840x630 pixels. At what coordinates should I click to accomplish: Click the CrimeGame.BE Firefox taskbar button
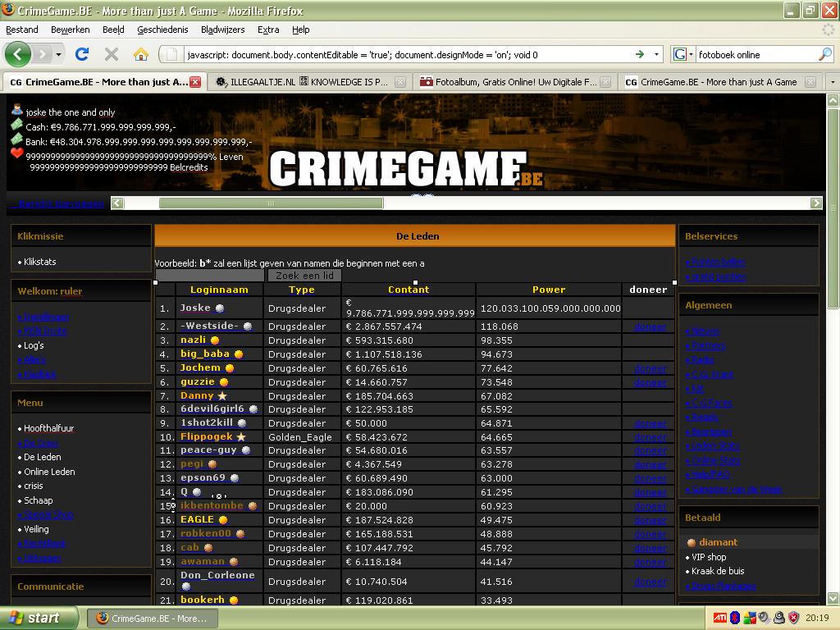[x=153, y=619]
